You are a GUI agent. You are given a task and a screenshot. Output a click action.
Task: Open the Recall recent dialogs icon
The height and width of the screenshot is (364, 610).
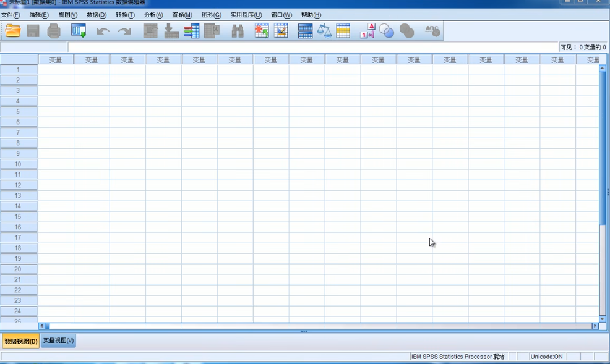click(x=79, y=31)
